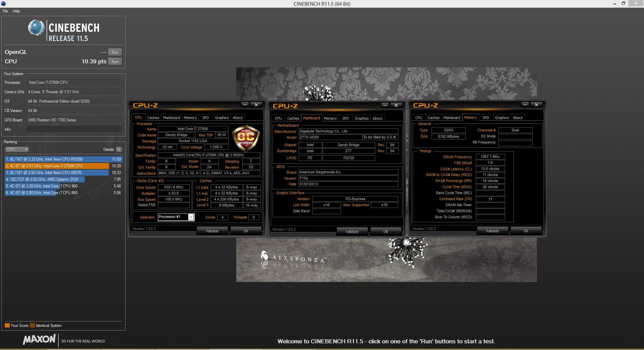644x350 pixels.
Task: Select ranking entry Intel Xeon CPU W5590
Action: pyautogui.click(x=63, y=159)
